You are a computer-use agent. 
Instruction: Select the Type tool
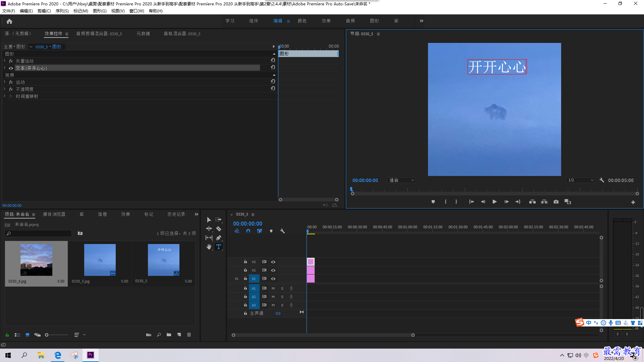219,247
